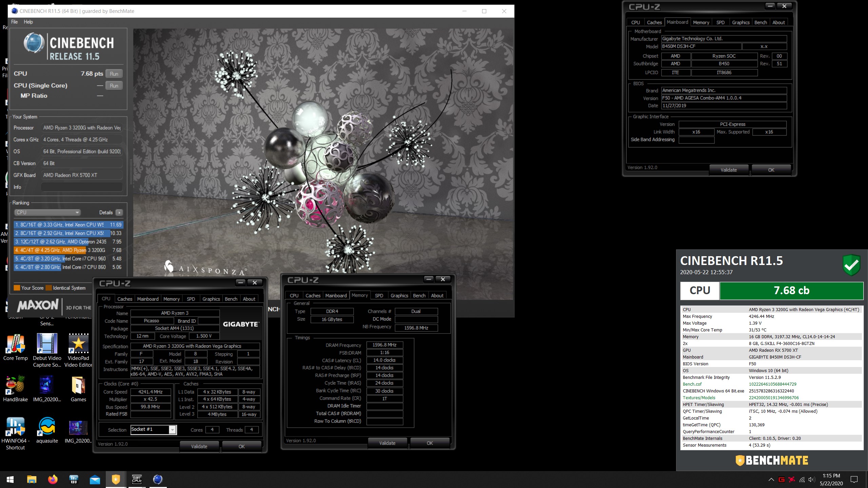The width and height of the screenshot is (868, 488).
Task: Click the Gigabyte logo in CPU-Z
Action: coord(241,324)
